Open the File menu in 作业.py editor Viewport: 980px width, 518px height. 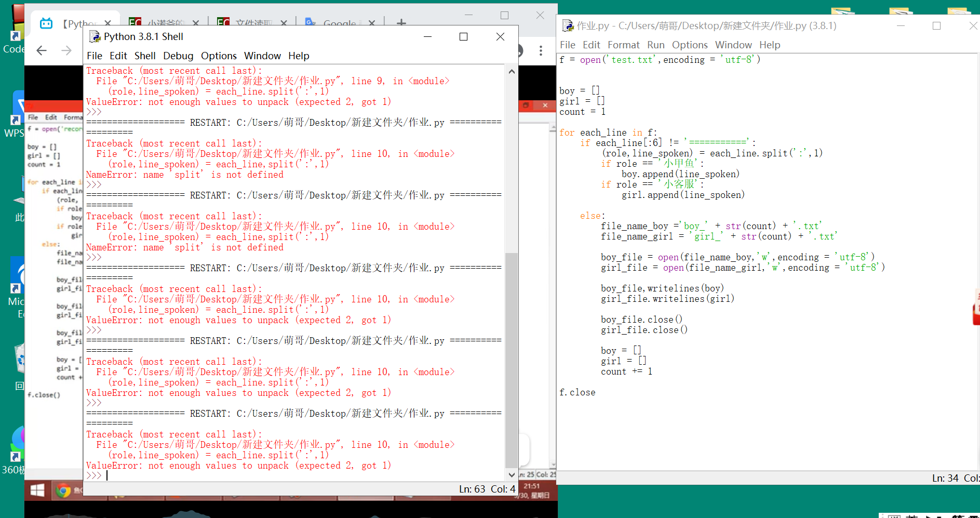tap(568, 45)
